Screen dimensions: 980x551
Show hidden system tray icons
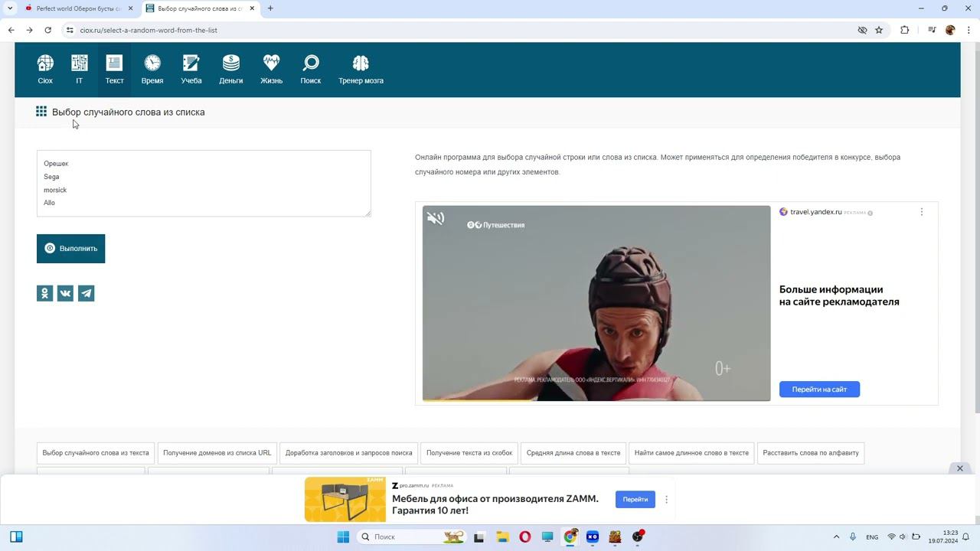836,537
